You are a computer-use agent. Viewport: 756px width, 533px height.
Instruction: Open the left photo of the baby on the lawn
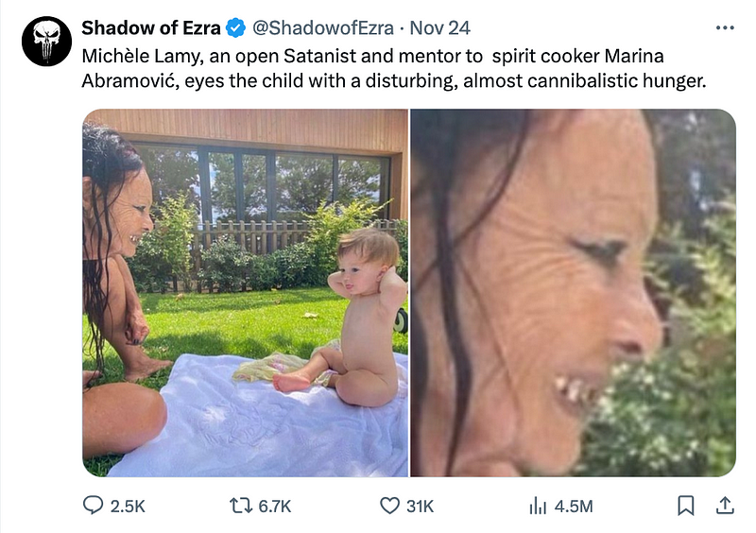click(245, 293)
